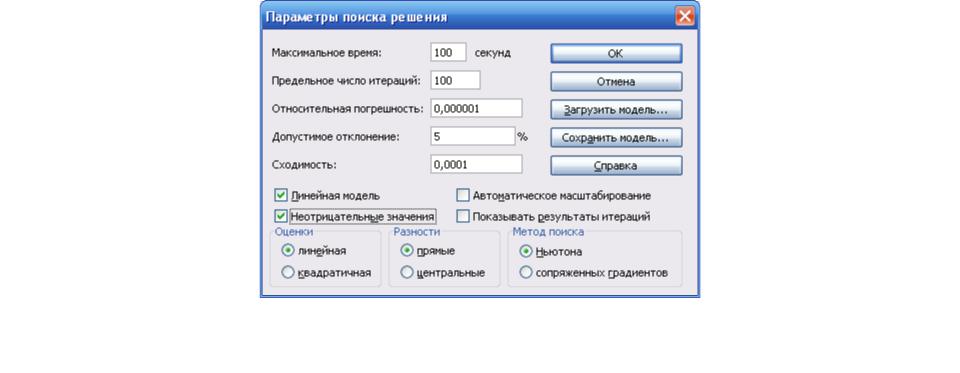960x373 pixels.
Task: Open Загрузить модель... dialog
Action: (x=616, y=110)
